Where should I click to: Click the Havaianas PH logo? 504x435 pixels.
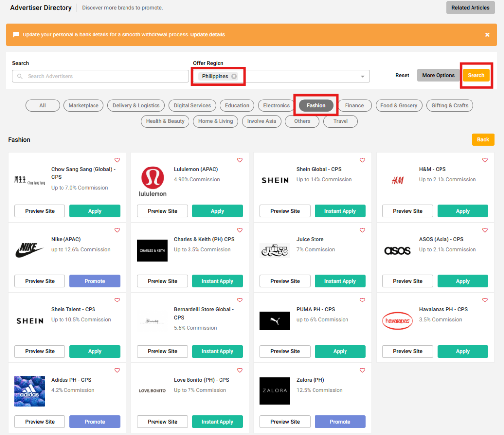[x=398, y=321]
